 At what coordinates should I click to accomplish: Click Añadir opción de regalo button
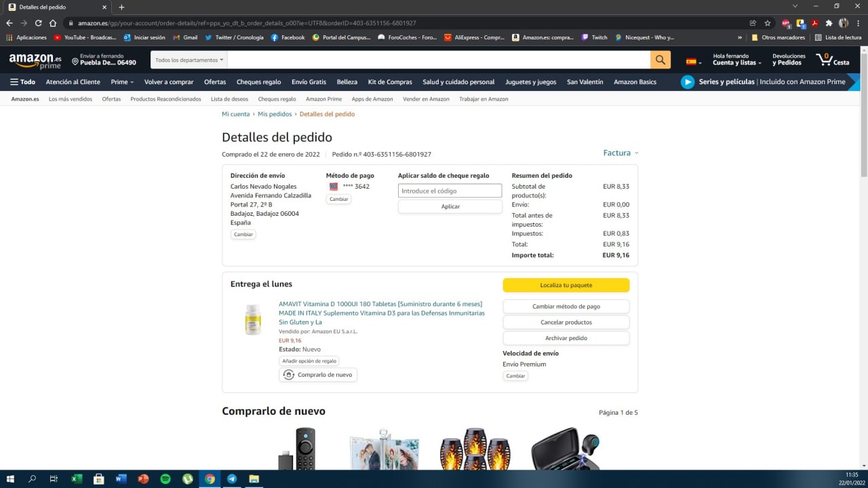point(309,361)
